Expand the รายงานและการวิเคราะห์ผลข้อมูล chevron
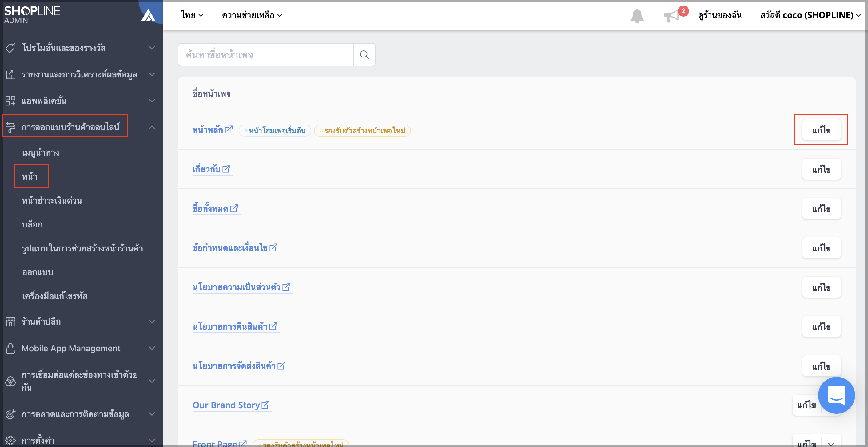 (x=152, y=74)
